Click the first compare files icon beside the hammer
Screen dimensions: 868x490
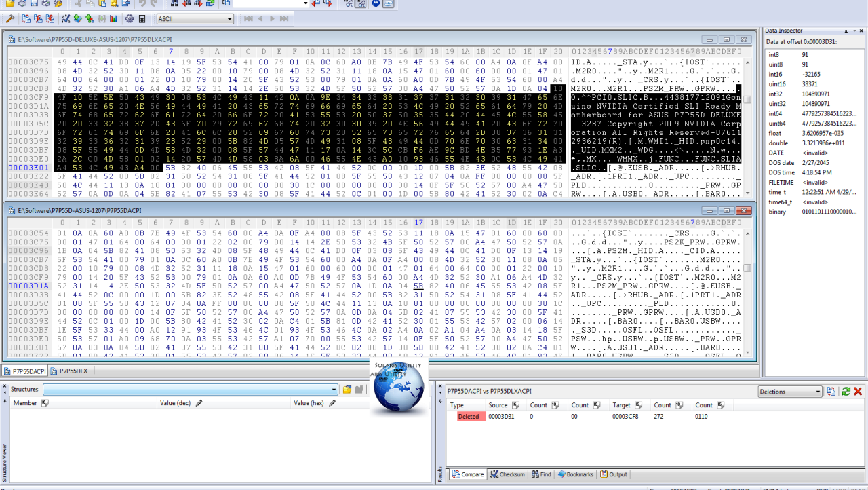click(26, 18)
